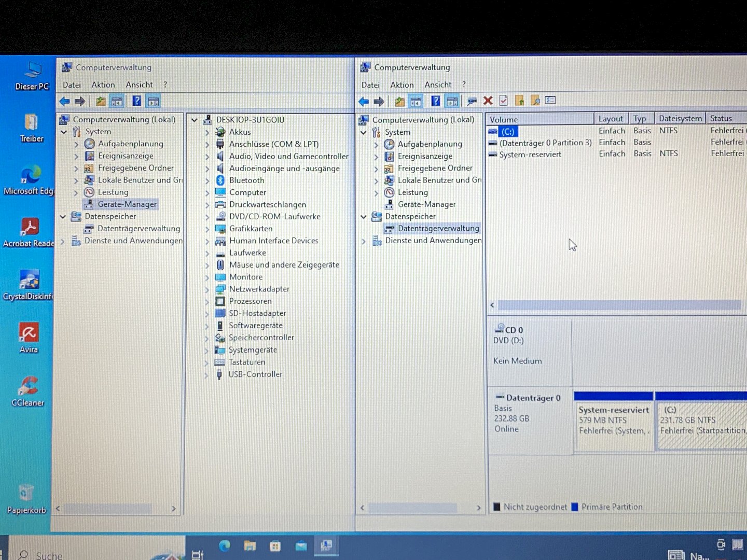Collapse the DESKTOP-3U1GOIU root node
747x560 pixels.
click(195, 120)
